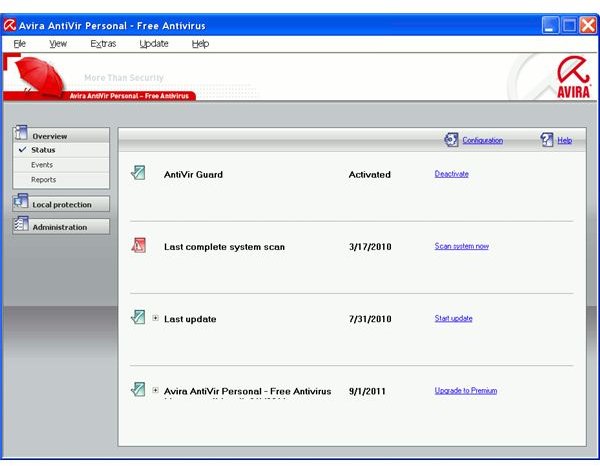Expand the Avira AntiVir Personal license details
Image resolution: width=600 pixels, height=466 pixels.
(x=155, y=390)
